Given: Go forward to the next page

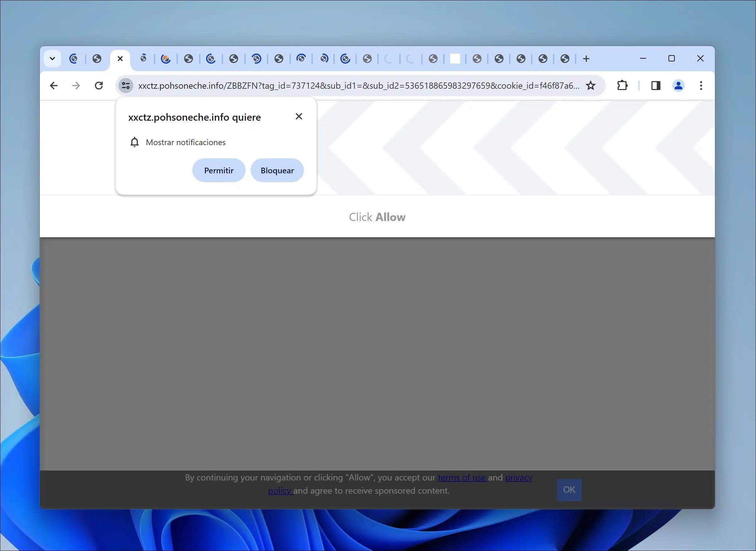Looking at the screenshot, I should [x=76, y=86].
